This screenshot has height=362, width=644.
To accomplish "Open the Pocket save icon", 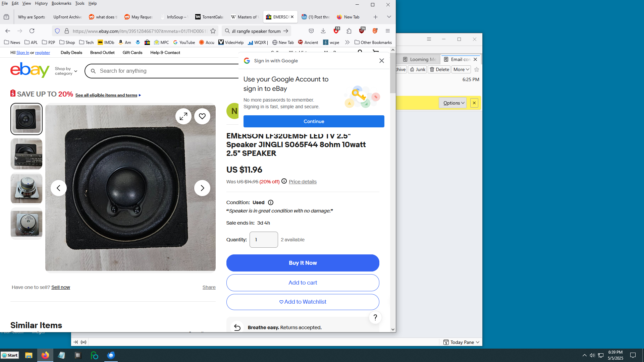I will pos(311,31).
